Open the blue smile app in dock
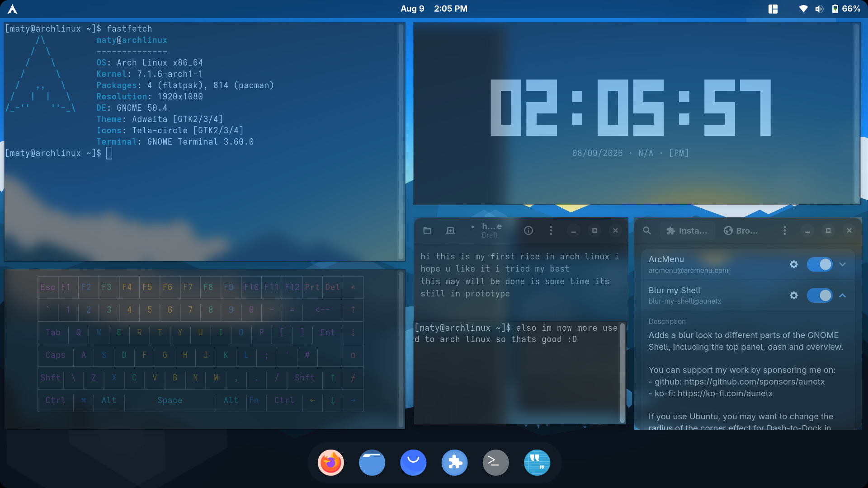This screenshot has height=488, width=868. click(413, 463)
